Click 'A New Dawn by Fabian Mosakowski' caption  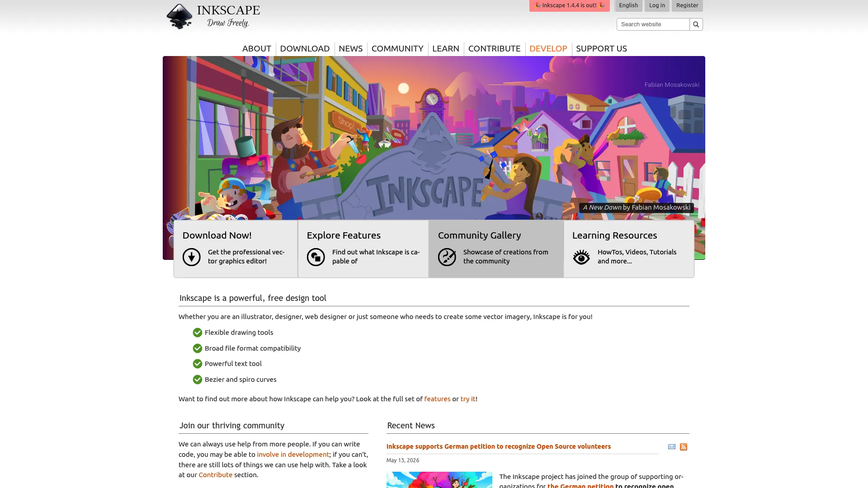(637, 207)
